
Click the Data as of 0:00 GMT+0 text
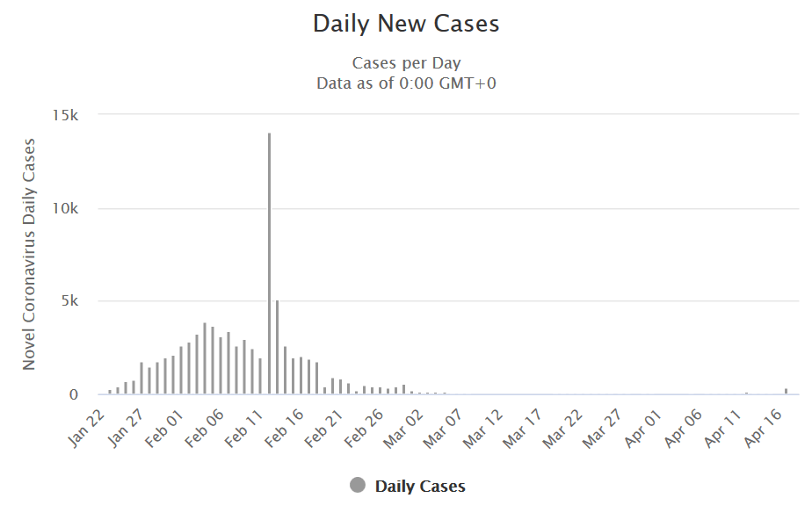[x=406, y=83]
